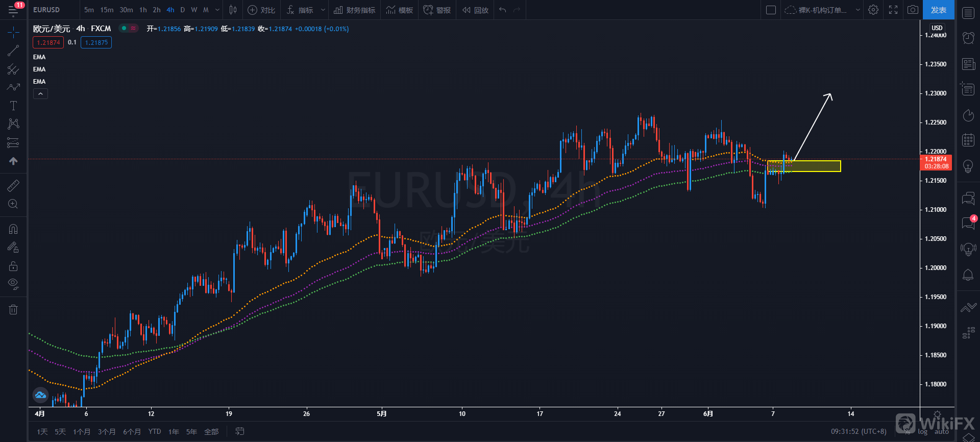
Task: Toggle hide all drawings eye icon
Action: (x=13, y=284)
